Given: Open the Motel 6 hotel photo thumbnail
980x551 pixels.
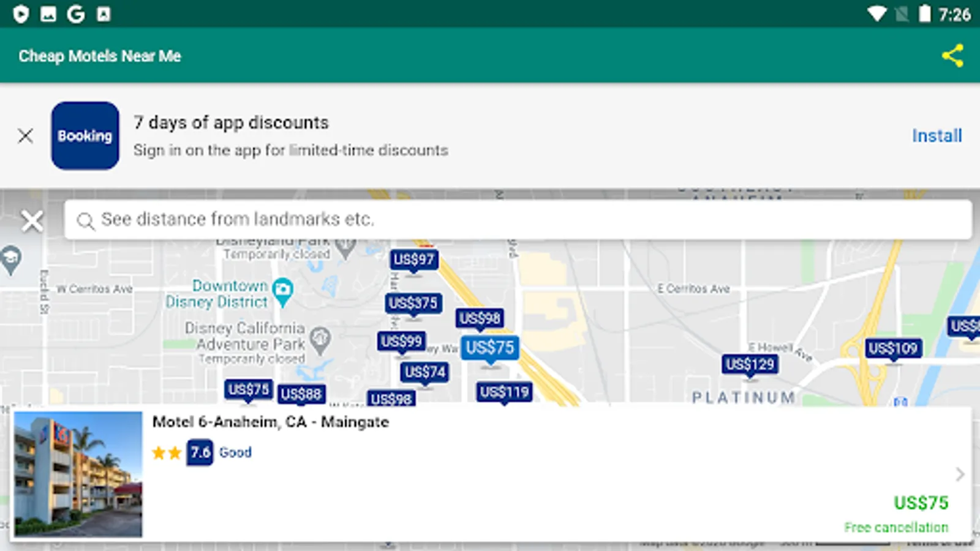Looking at the screenshot, I should 78,474.
